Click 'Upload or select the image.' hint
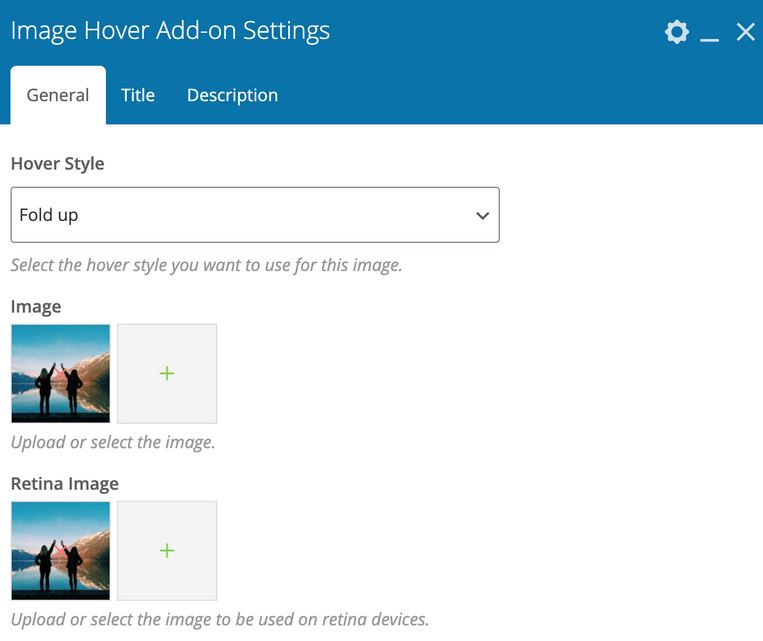 tap(113, 442)
